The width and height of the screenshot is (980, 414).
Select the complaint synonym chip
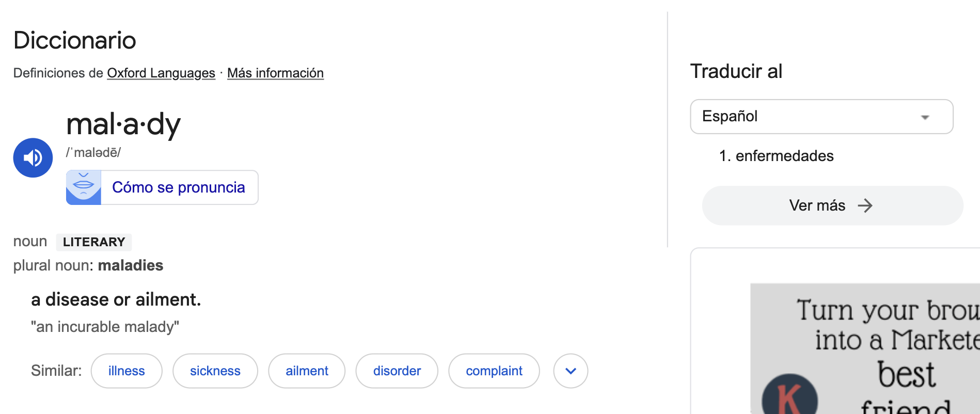494,371
